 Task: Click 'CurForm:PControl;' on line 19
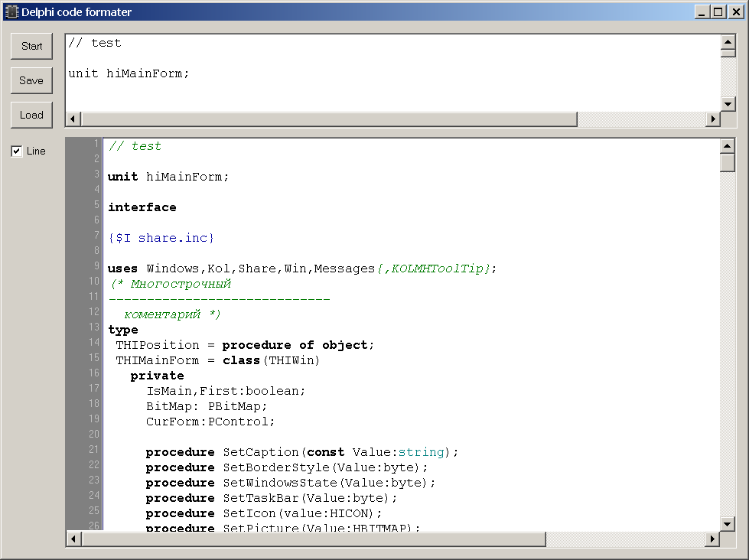pos(210,422)
